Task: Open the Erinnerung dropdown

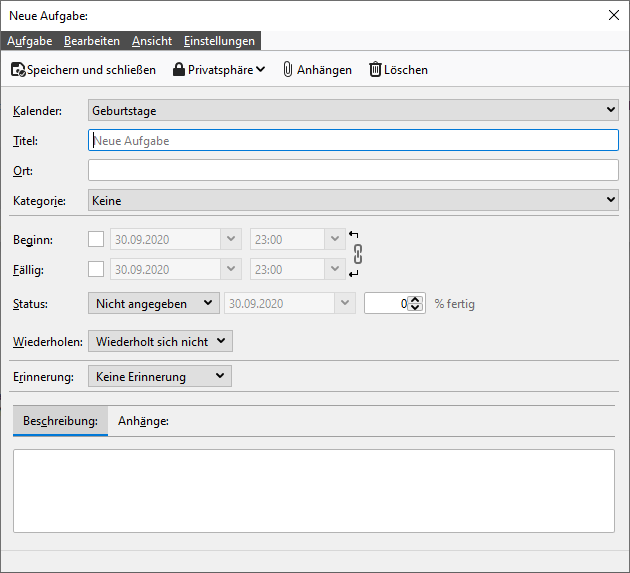Action: [x=160, y=377]
